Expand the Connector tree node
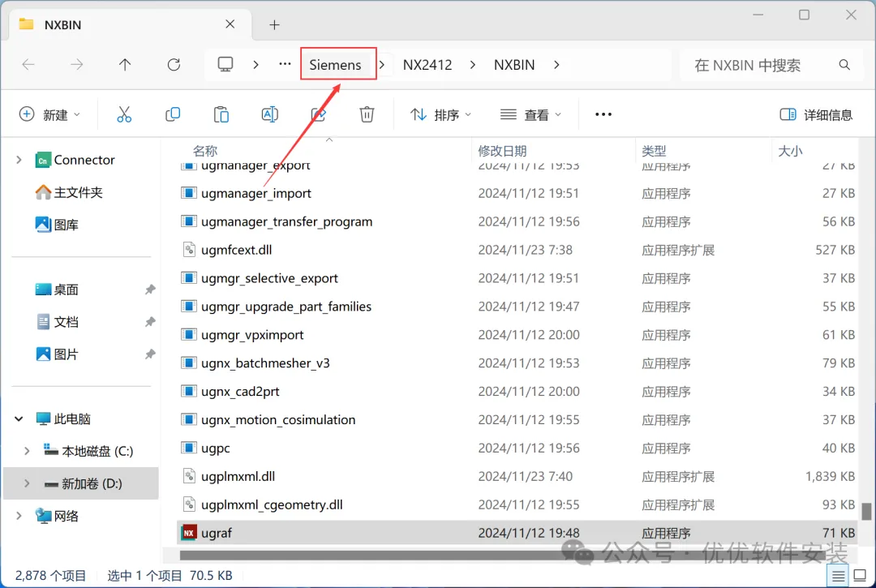 (19, 161)
